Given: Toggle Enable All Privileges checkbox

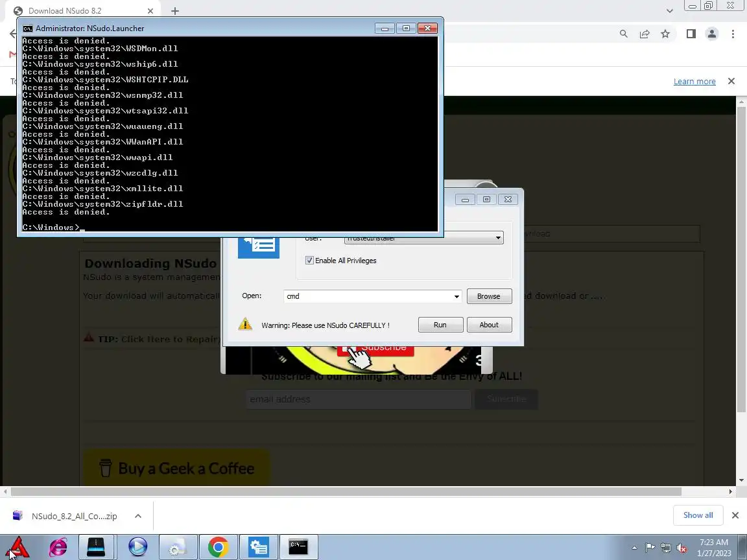Looking at the screenshot, I should coord(310,261).
